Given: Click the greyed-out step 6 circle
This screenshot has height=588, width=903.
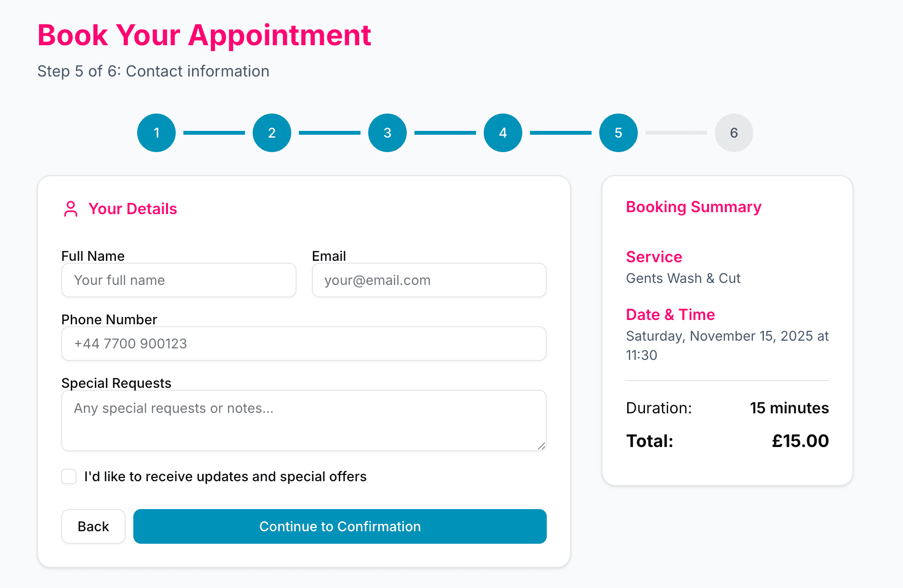Looking at the screenshot, I should 734,133.
